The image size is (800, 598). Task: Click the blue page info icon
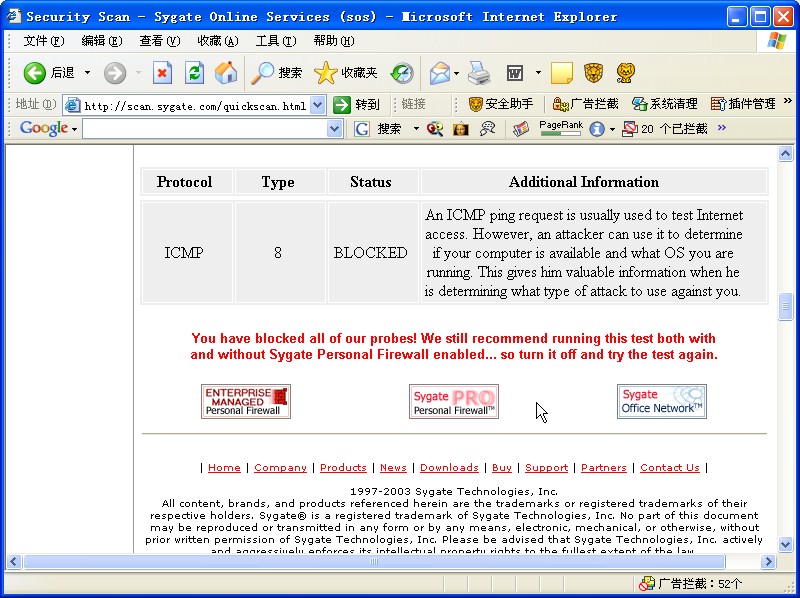click(596, 129)
